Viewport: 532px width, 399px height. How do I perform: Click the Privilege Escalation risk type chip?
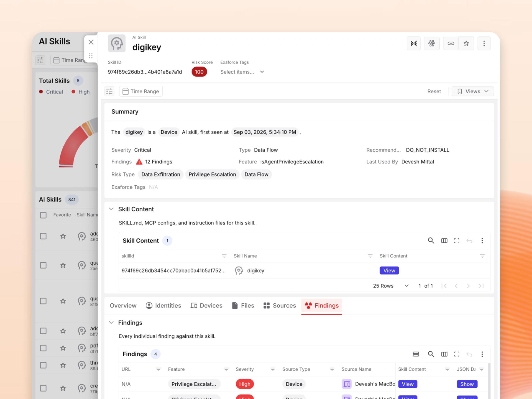(x=212, y=175)
